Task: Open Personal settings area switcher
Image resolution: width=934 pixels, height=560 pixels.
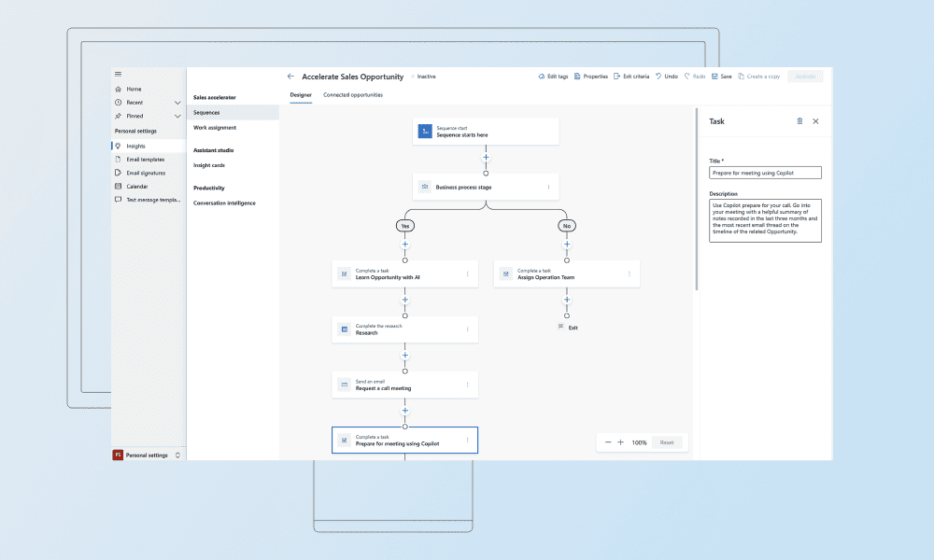Action: point(148,455)
